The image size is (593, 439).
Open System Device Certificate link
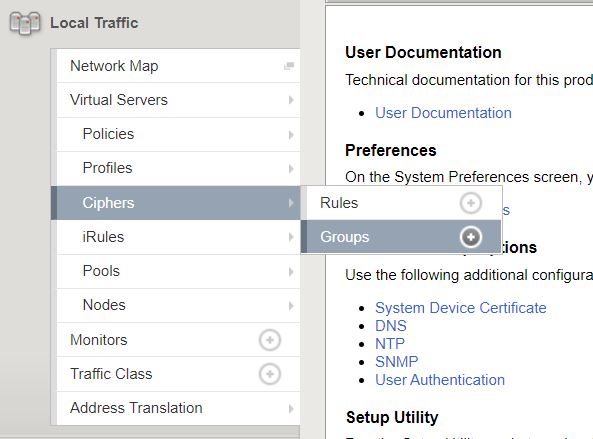(x=461, y=308)
